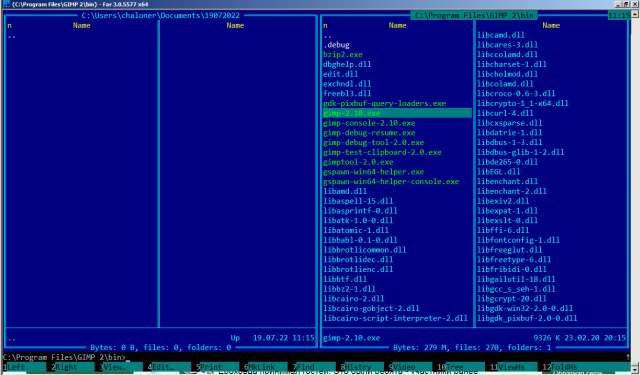Click the left panel's parent directory '..' entry
640x375 pixels.
[x=12, y=36]
